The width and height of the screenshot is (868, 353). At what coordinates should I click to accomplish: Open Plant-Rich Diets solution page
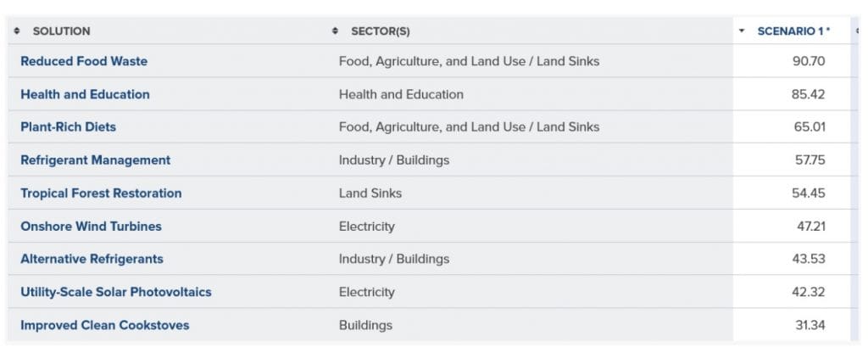click(68, 127)
